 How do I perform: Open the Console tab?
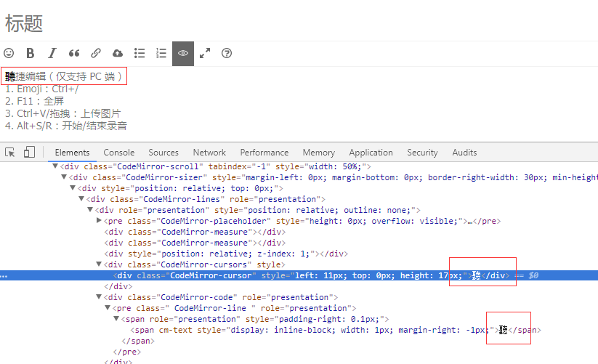click(x=119, y=153)
